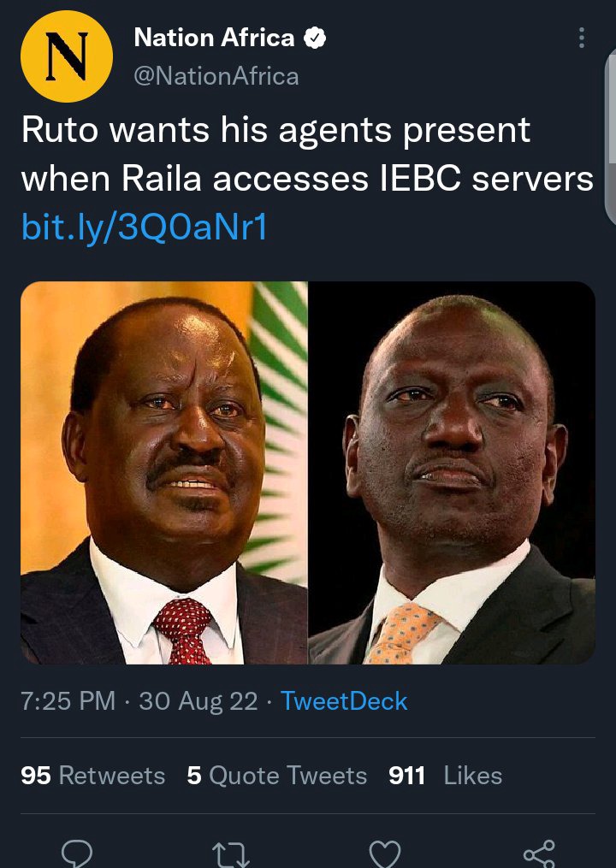Tap the verified badge next to Nation Africa

pos(315,38)
